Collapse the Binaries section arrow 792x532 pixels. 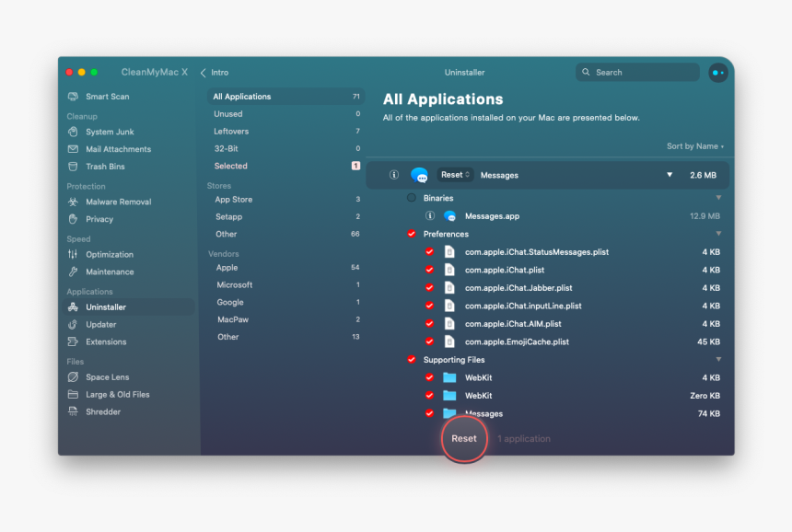tap(718, 198)
